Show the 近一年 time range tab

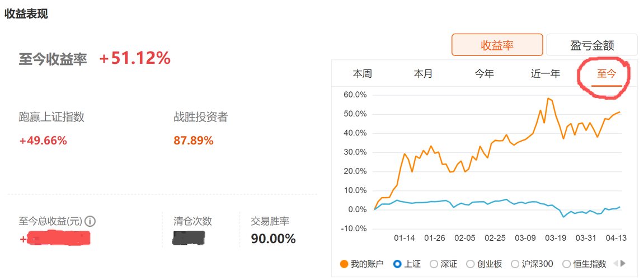[546, 73]
